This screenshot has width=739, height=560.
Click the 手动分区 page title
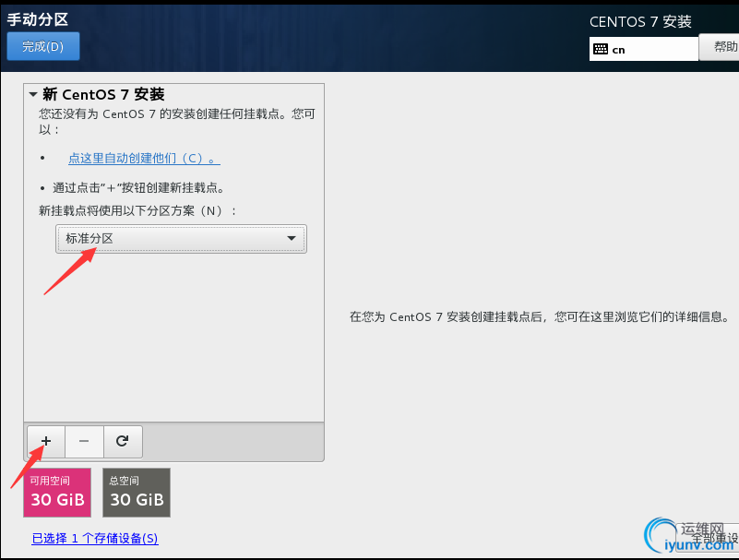[38, 19]
